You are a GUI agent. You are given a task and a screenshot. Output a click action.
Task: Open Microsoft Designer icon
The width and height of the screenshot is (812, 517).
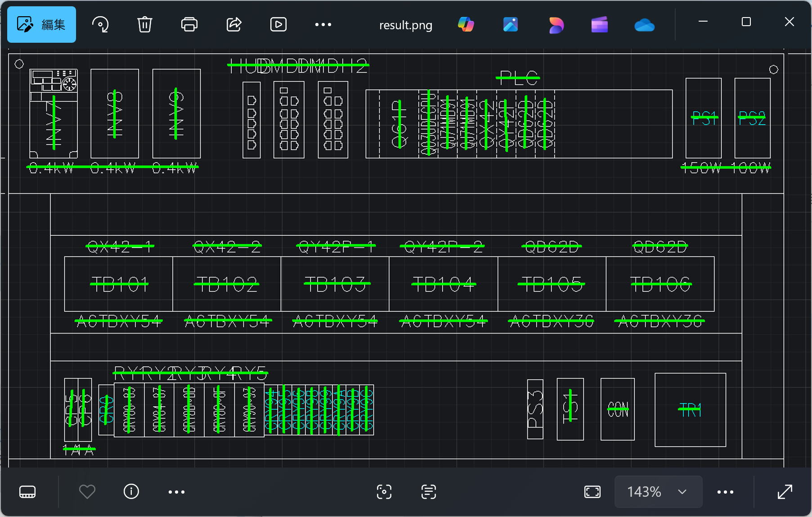556,25
